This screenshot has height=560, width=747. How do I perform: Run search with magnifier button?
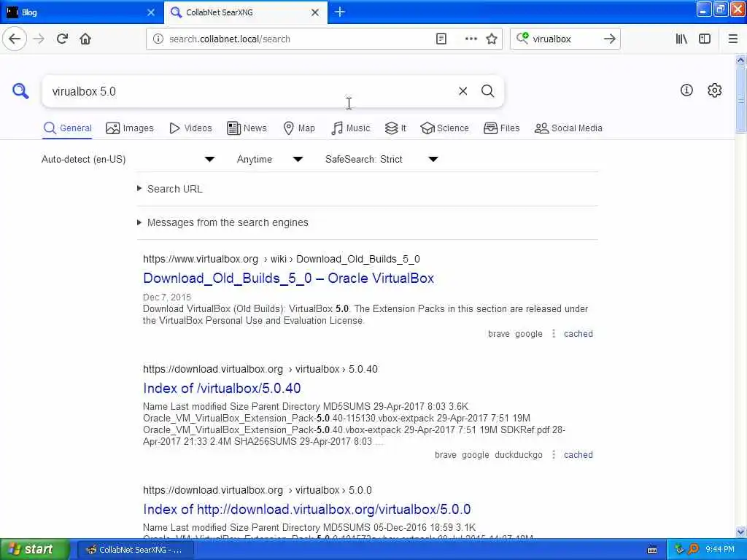pyautogui.click(x=487, y=90)
